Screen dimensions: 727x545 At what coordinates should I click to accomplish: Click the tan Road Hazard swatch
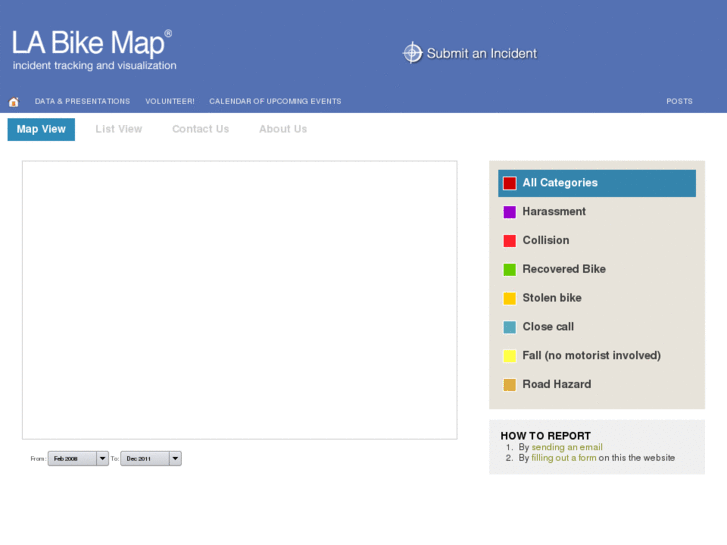[510, 385]
